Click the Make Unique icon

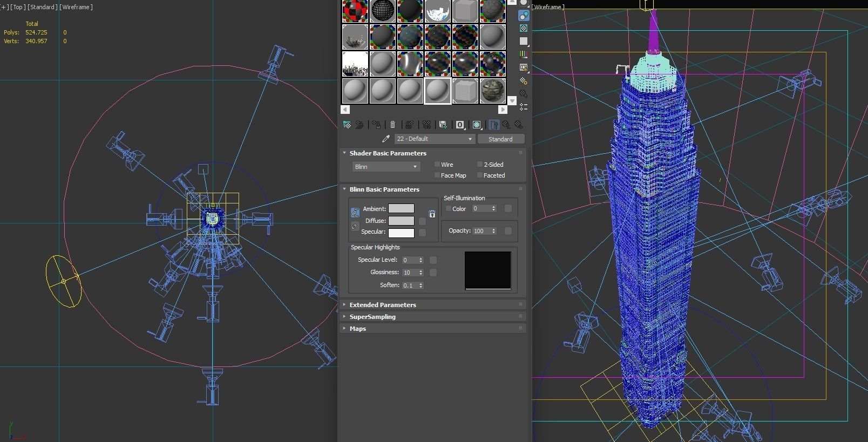pyautogui.click(x=426, y=125)
